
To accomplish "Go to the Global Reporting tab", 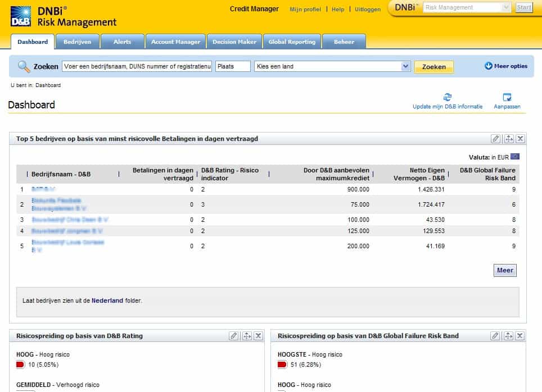I will point(292,42).
